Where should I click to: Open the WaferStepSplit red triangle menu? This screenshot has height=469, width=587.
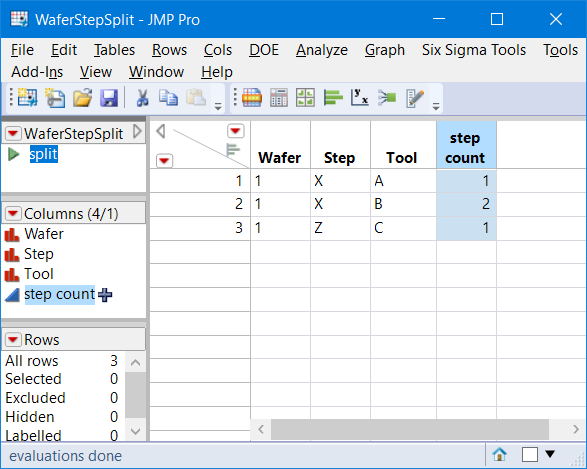(13, 133)
